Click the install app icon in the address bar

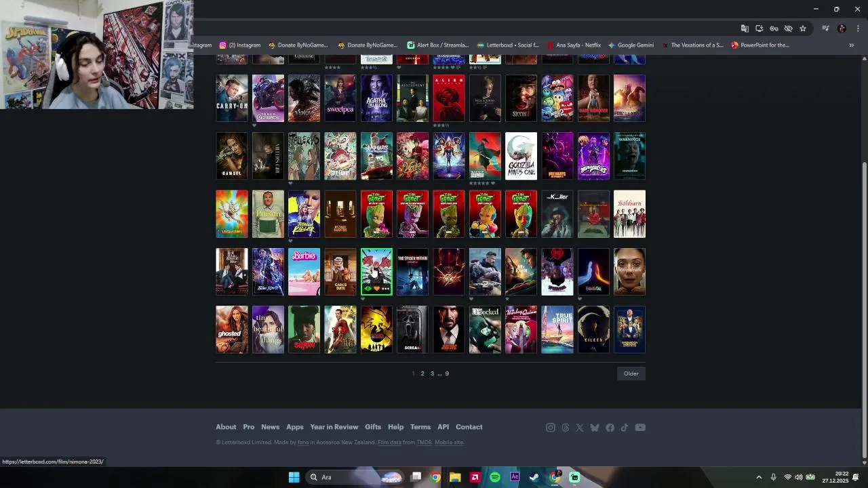759,28
